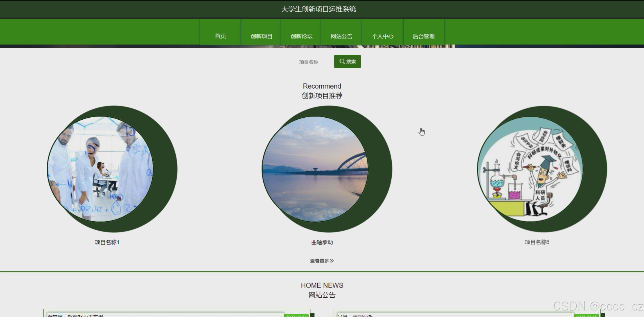Screen dimensions: 644x317
Task: Open the 创新项目 navigation menu item
Action: point(261,36)
